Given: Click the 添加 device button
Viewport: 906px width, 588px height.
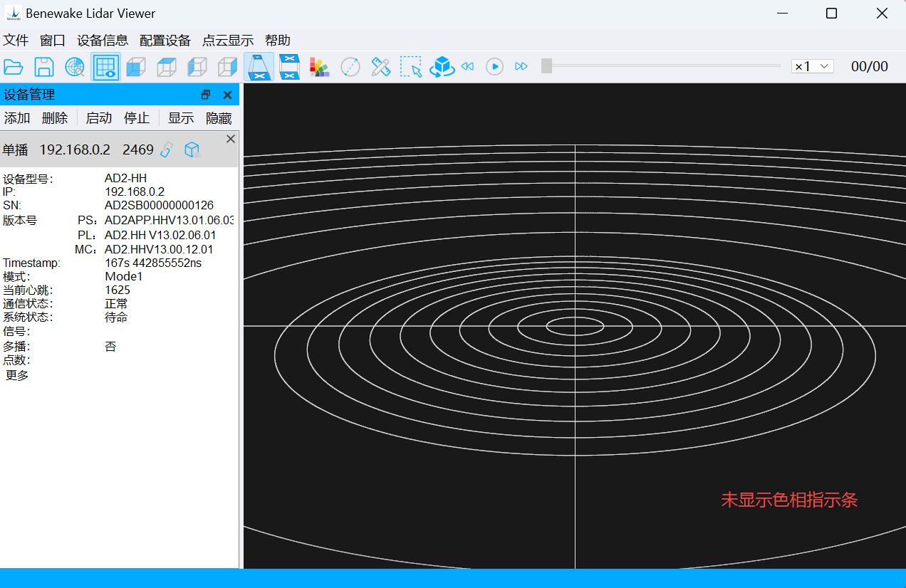Looking at the screenshot, I should tap(17, 118).
